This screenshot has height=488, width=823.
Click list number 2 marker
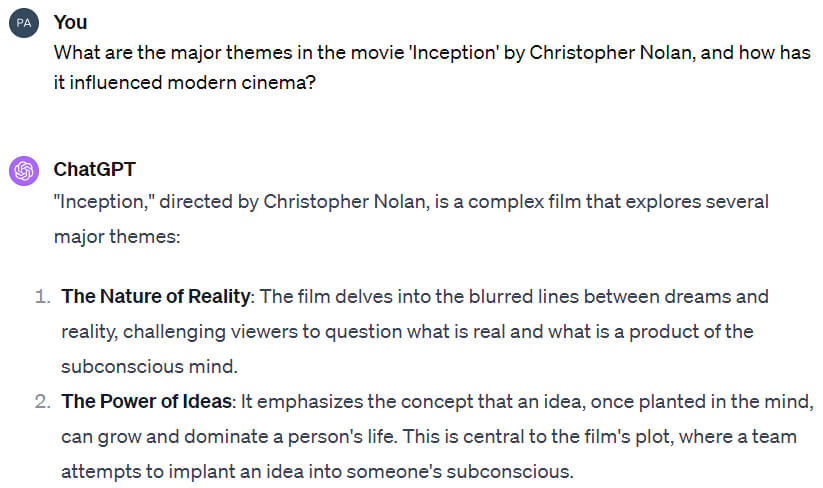coord(42,402)
